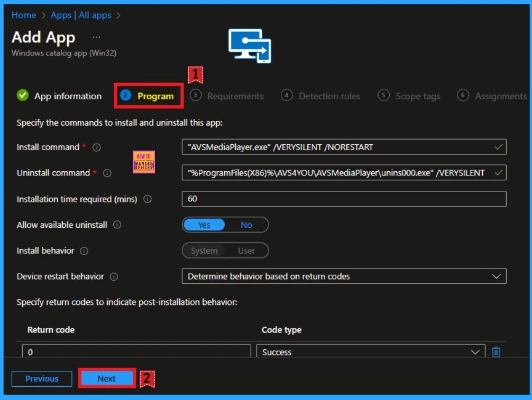Image resolution: width=532 pixels, height=400 pixels.
Task: Click the info icon beside Install command
Action: [97, 147]
